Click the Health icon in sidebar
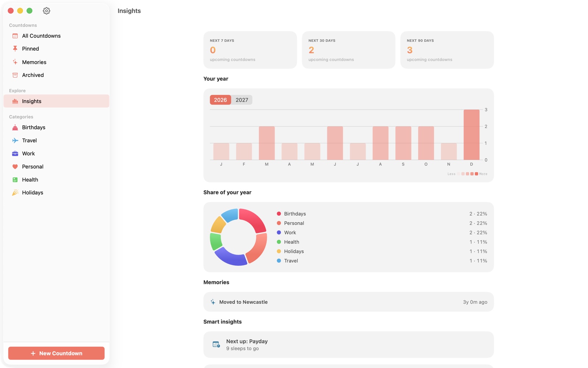The height and width of the screenshot is (368, 588). 15,180
